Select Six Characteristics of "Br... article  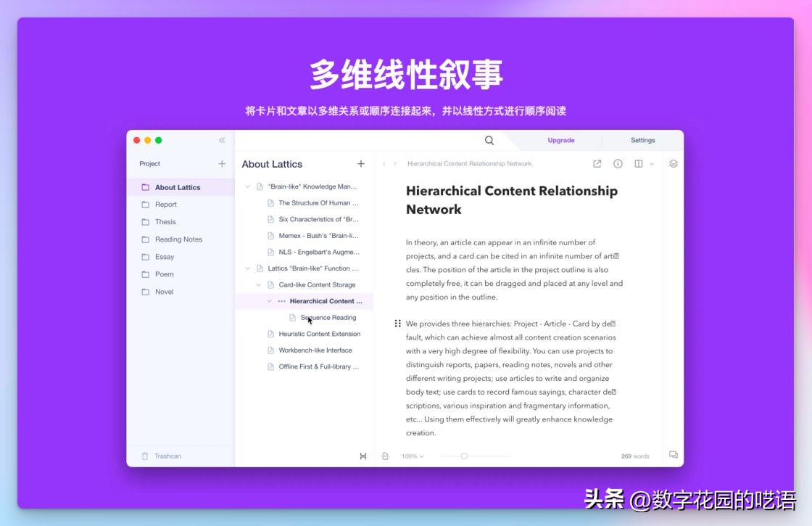pyautogui.click(x=304, y=219)
